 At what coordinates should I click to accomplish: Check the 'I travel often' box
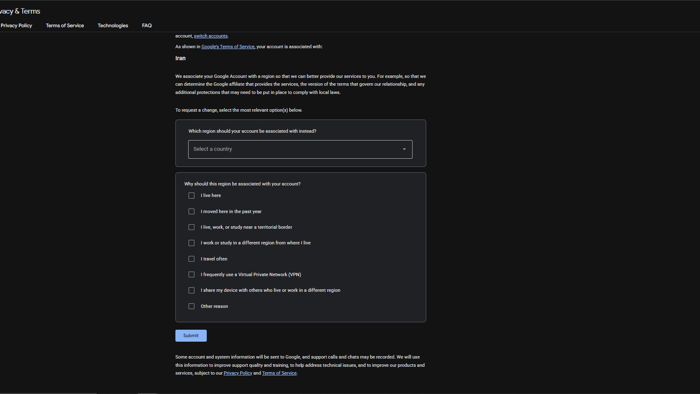click(192, 259)
